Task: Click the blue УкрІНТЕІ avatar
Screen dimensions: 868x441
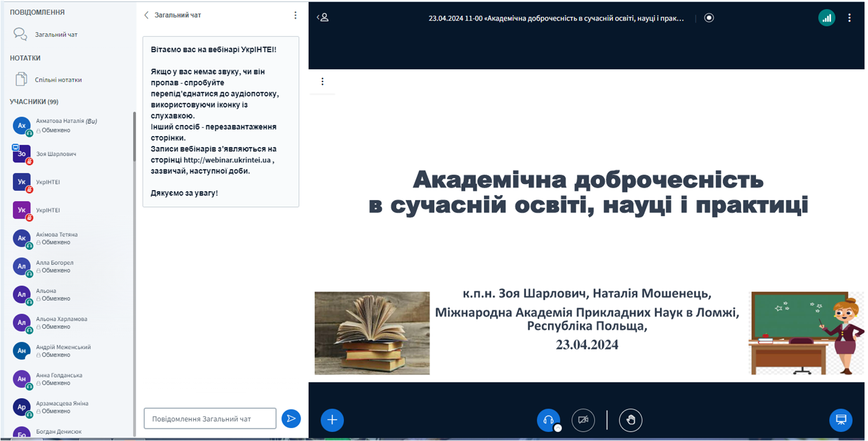Action: pyautogui.click(x=22, y=182)
